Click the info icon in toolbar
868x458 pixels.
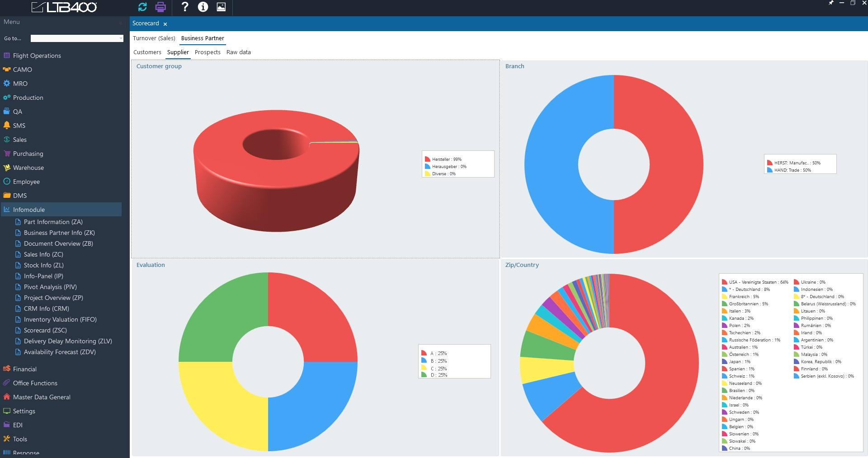pos(203,7)
